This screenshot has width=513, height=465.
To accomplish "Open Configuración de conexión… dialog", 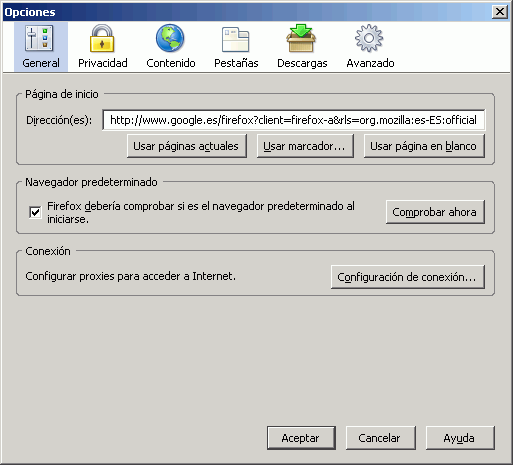I will (408, 277).
